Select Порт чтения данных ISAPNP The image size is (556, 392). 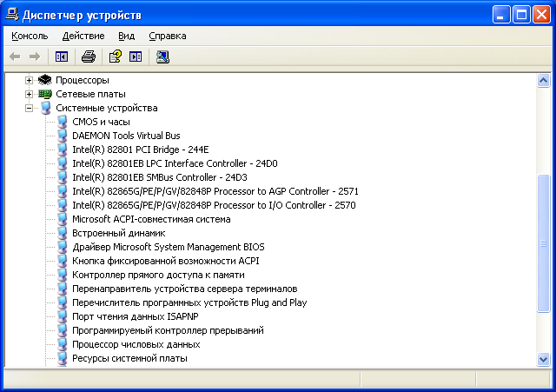136,316
